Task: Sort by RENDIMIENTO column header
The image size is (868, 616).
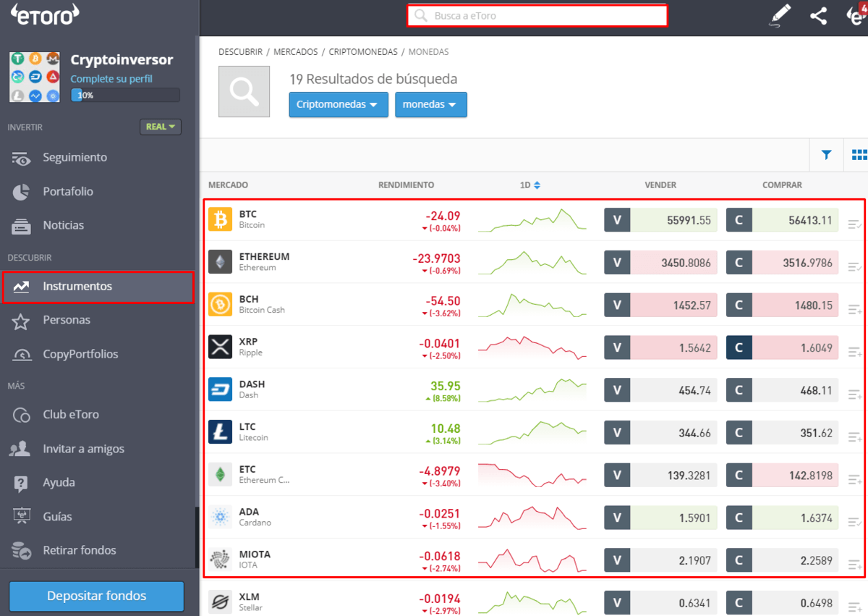Action: (x=406, y=185)
